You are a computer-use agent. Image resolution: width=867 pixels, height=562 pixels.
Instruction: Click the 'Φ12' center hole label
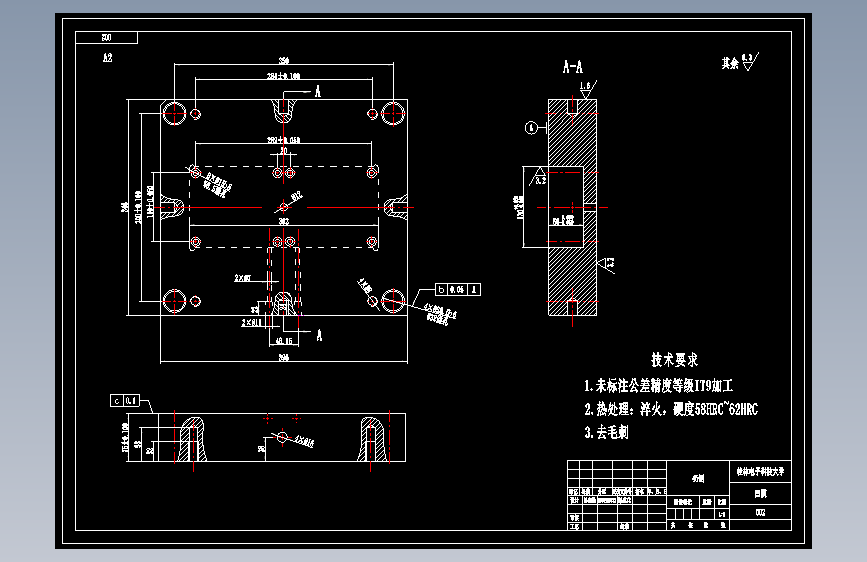[296, 196]
